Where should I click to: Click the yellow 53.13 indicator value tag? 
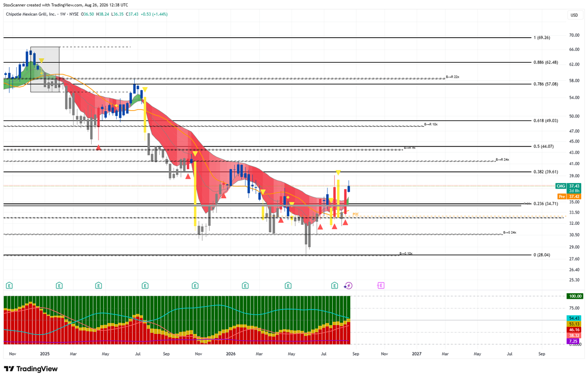click(574, 324)
